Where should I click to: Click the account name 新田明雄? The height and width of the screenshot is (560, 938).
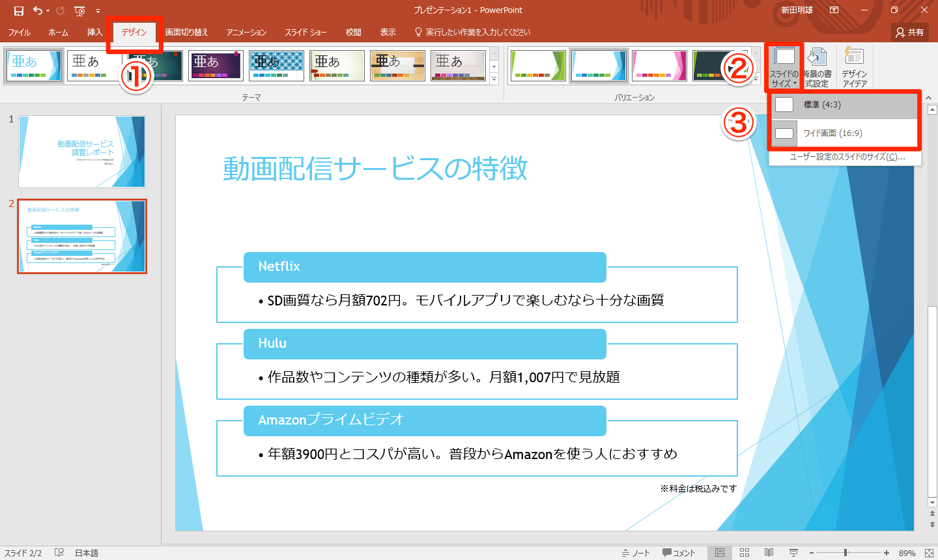pos(797,10)
